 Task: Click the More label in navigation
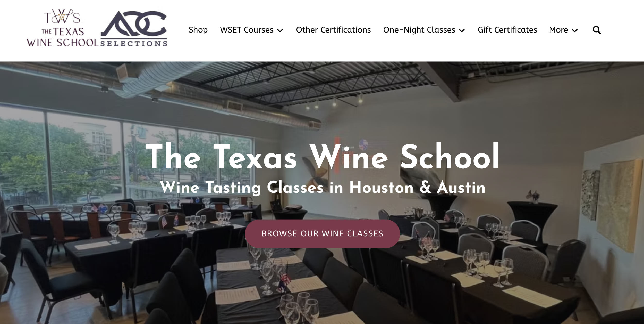[558, 30]
